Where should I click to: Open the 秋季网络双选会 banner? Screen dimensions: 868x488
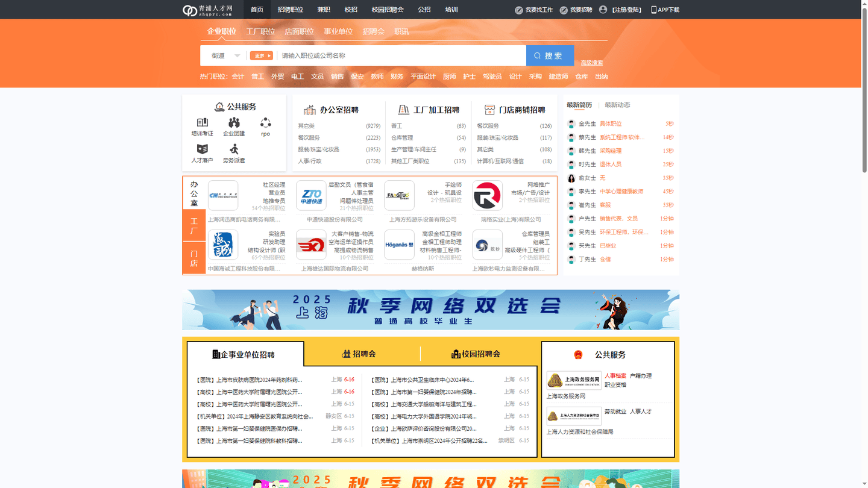[430, 310]
